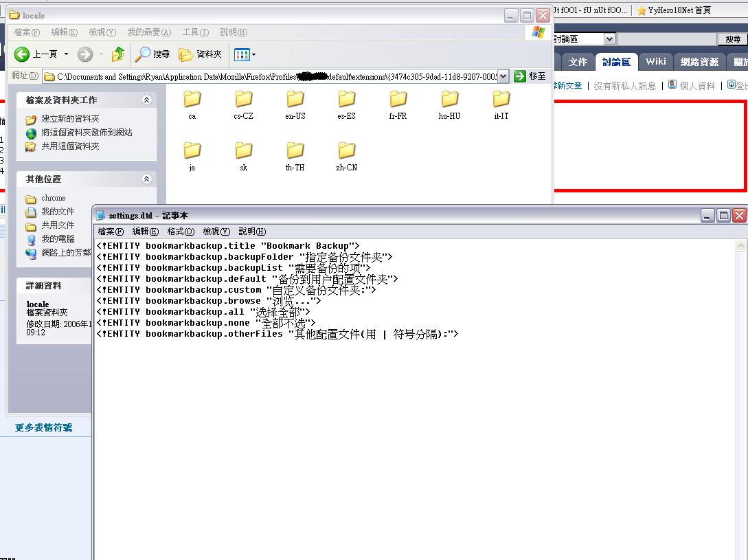Image resolution: width=748 pixels, height=560 pixels.
Task: Click the bookmarkbackup.otherFiles entity line
Action: [277, 334]
